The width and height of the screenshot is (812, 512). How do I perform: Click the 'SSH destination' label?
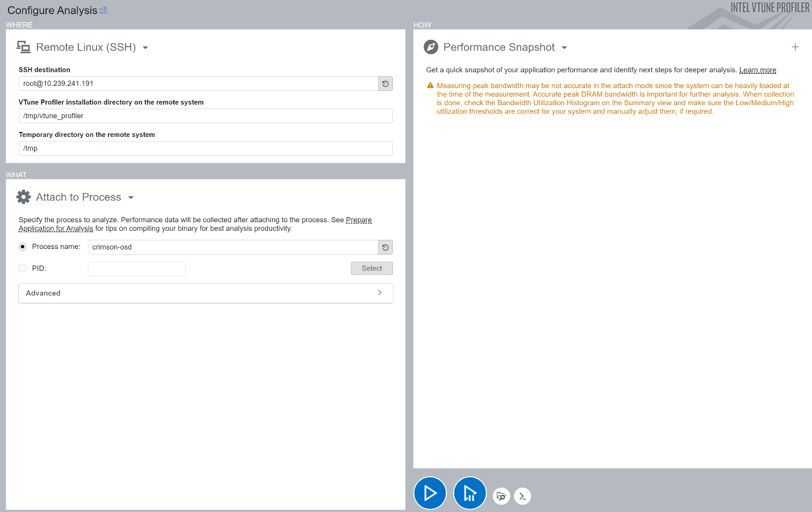point(44,70)
